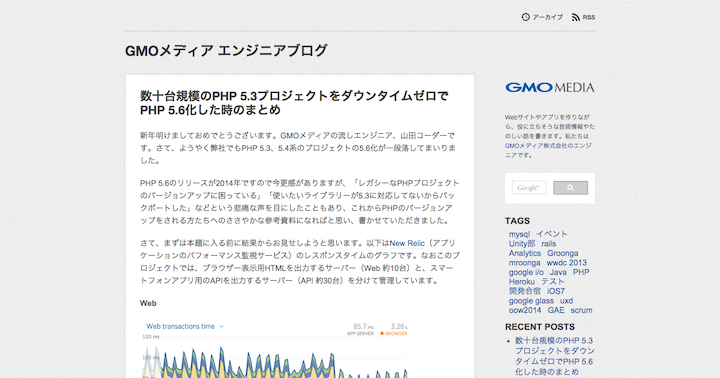Select the iOS7 tag
Viewport: 720px width, 378px height.
[556, 291]
